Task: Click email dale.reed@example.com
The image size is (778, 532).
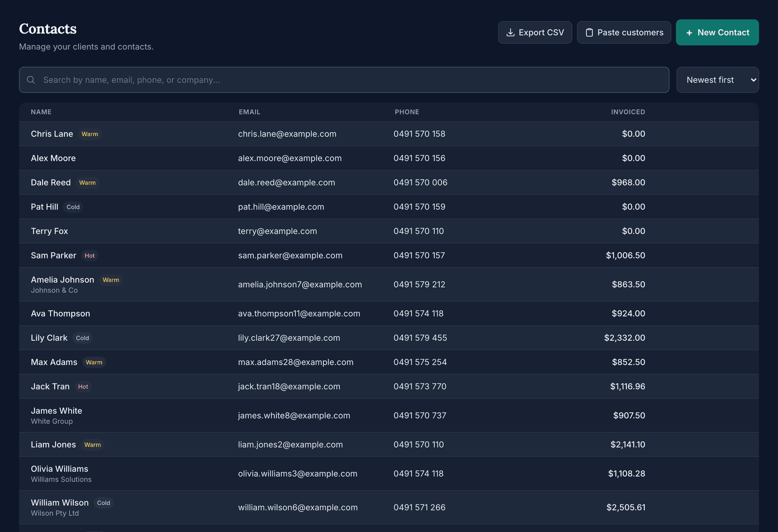Action: click(x=286, y=182)
